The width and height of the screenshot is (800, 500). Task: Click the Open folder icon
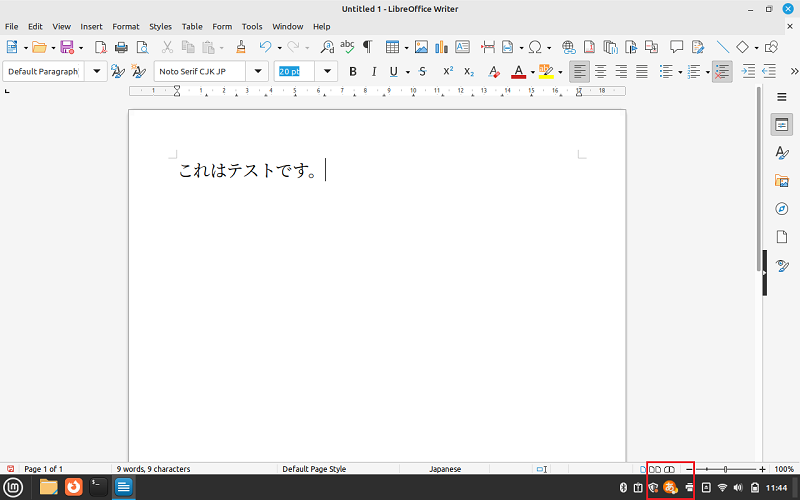pos(39,47)
